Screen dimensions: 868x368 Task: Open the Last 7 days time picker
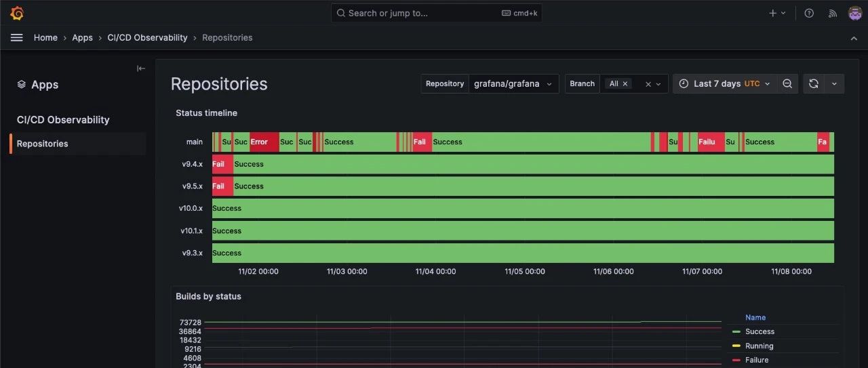pos(725,84)
